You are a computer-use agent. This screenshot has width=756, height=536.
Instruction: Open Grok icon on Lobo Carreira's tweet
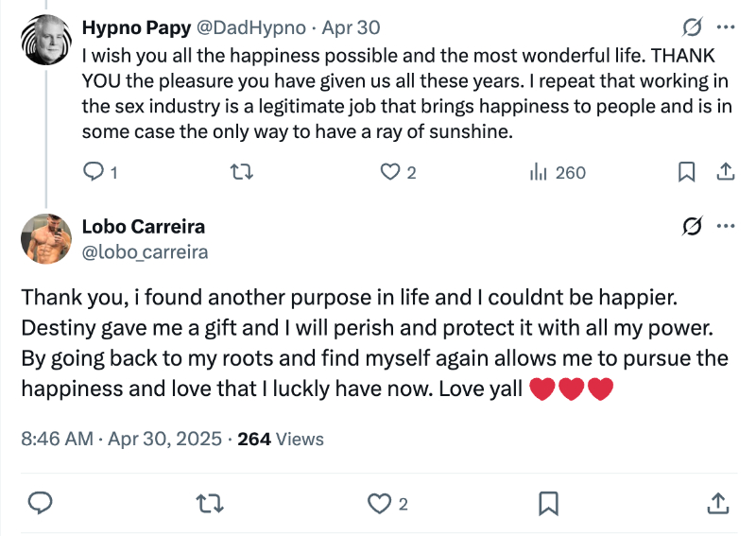click(x=691, y=226)
